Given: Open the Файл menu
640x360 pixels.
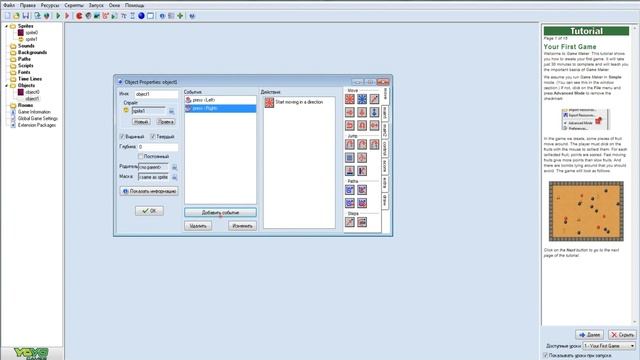Looking at the screenshot, I should tap(9, 5).
